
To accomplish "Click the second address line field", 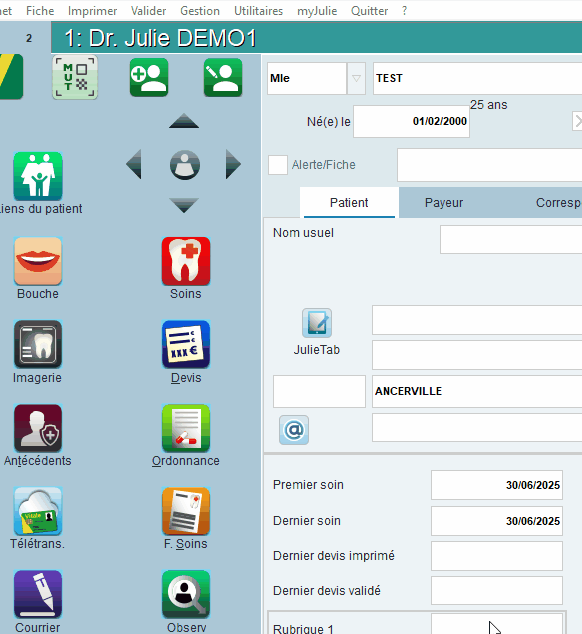I will [x=477, y=355].
